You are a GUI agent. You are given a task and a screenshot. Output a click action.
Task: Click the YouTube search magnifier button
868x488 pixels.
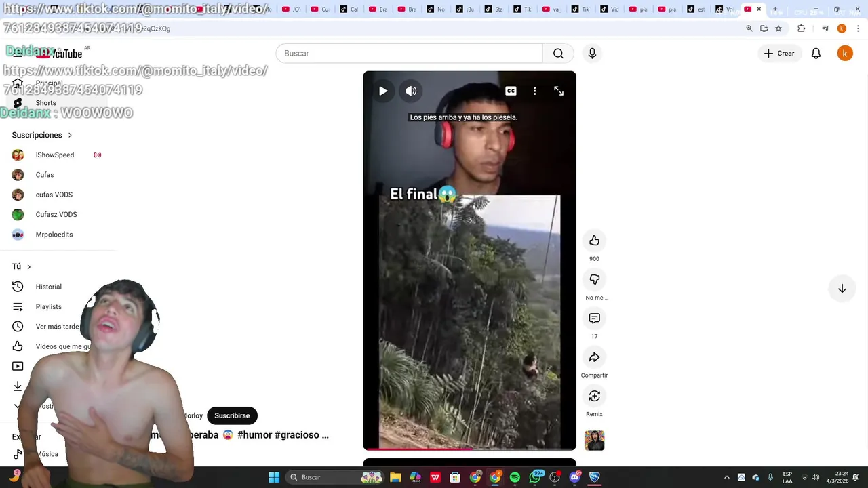(558, 54)
